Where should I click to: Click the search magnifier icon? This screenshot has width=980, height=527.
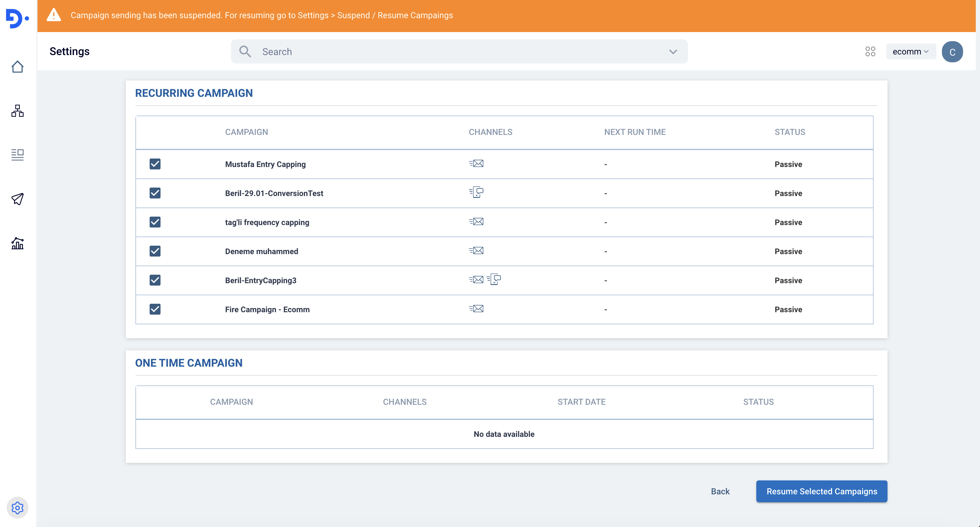point(245,51)
